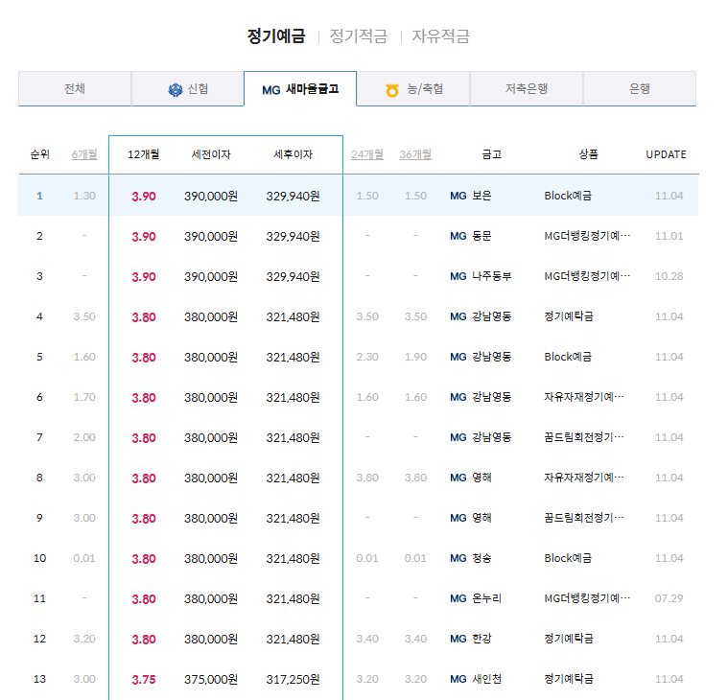Viewport: 728px width, 700px height.
Task: Click 10.28 update date in rank 3 row
Action: [669, 277]
